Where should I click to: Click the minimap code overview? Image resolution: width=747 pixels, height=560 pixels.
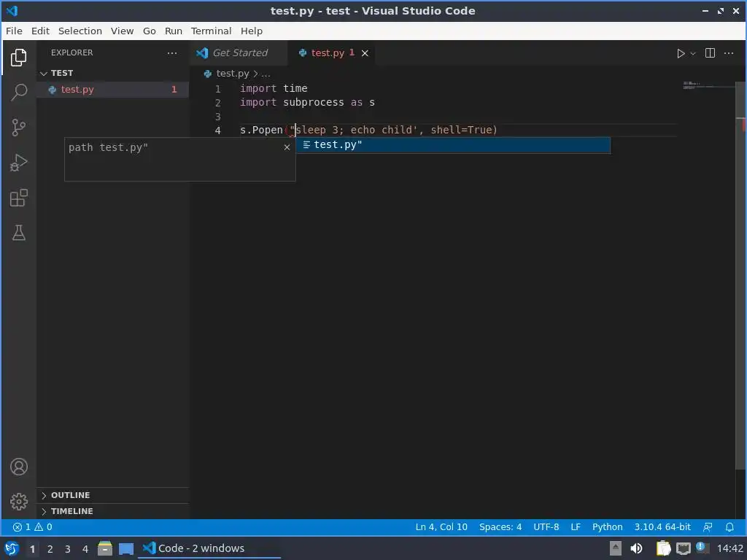pyautogui.click(x=708, y=86)
